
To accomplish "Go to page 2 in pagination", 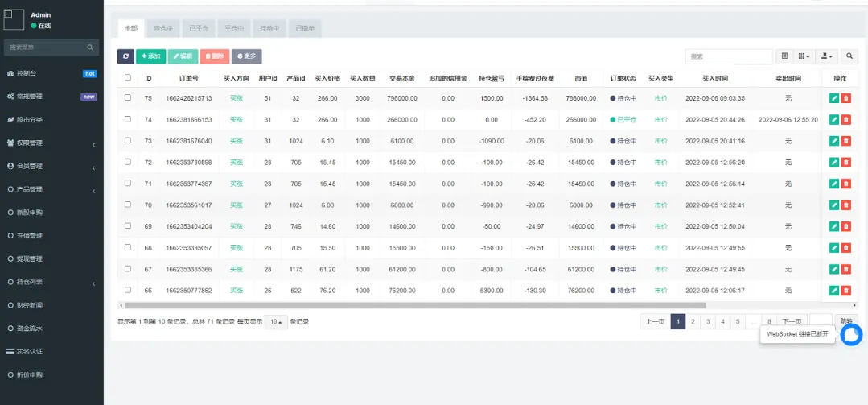I will pos(692,322).
